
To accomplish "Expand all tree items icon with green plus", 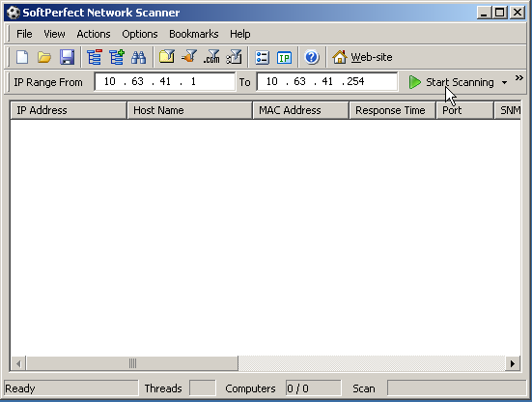I will pyautogui.click(x=117, y=57).
